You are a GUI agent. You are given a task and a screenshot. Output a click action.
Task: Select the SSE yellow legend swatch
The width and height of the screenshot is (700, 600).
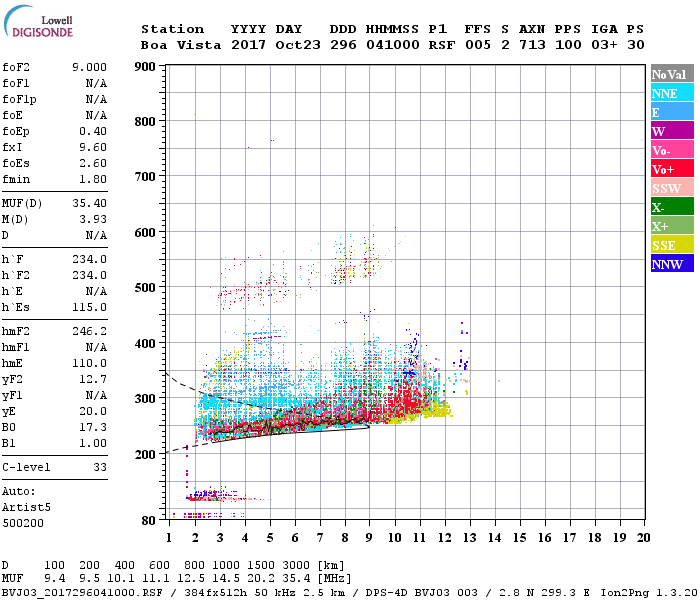click(x=672, y=245)
